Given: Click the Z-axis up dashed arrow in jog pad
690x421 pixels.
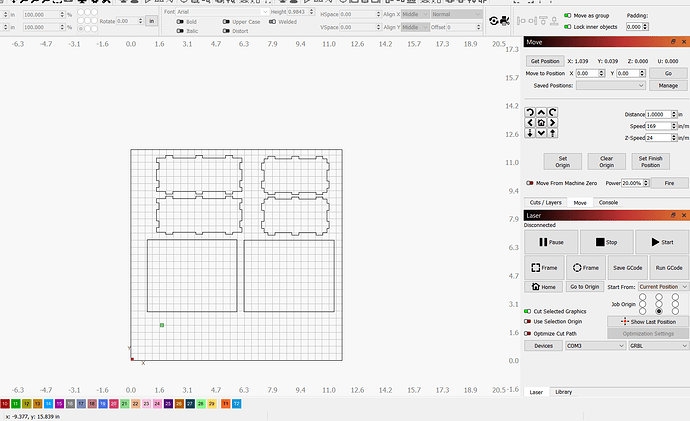Looking at the screenshot, I should [552, 133].
